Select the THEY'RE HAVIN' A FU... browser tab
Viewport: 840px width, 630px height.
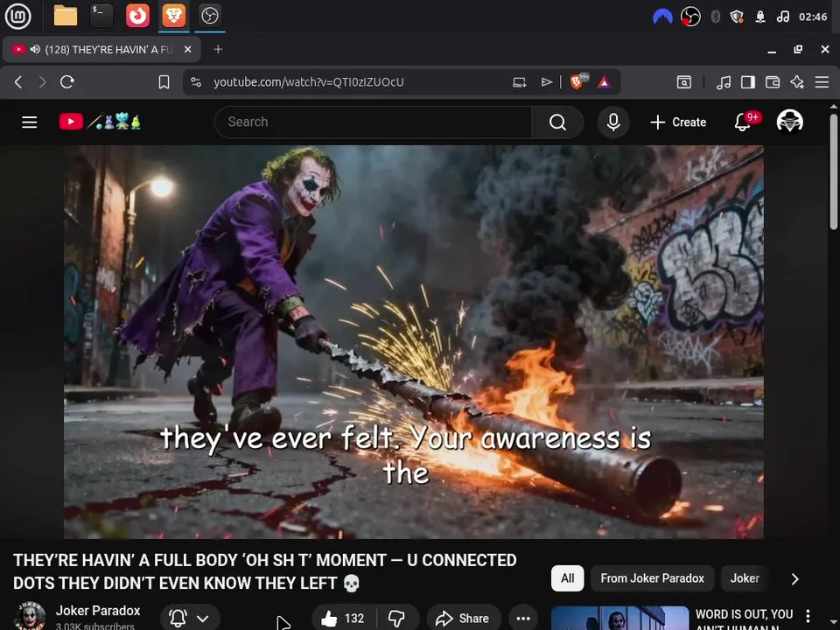pyautogui.click(x=101, y=49)
